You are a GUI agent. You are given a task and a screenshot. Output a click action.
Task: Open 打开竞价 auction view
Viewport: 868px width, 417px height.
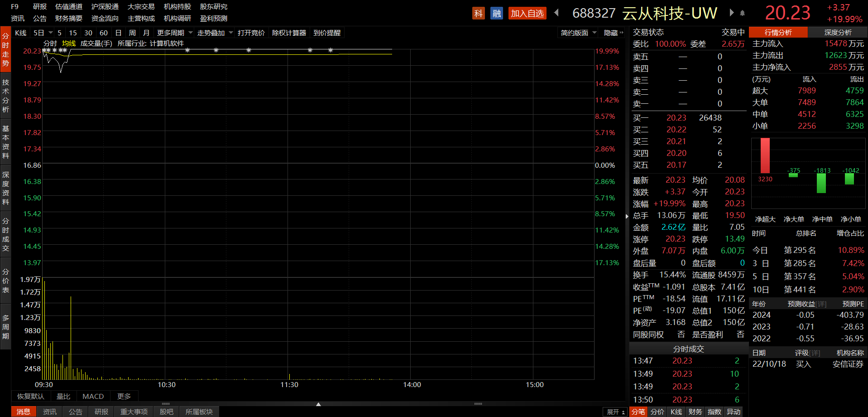point(251,33)
